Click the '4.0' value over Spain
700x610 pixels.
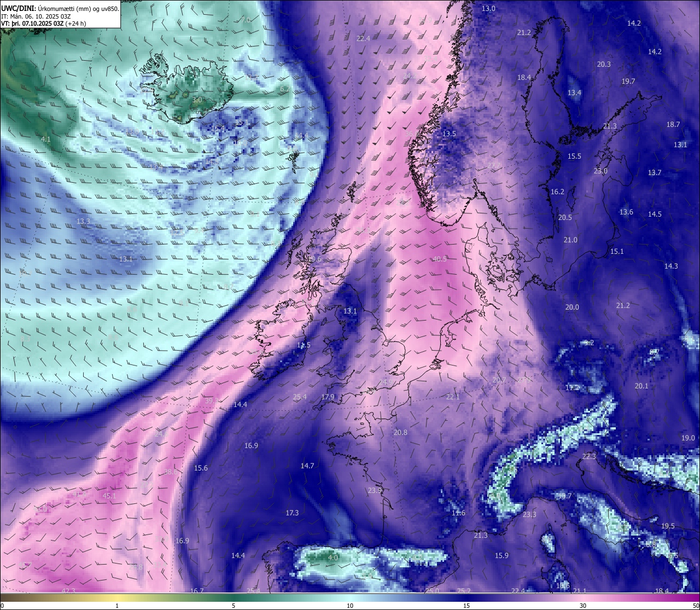click(x=333, y=557)
